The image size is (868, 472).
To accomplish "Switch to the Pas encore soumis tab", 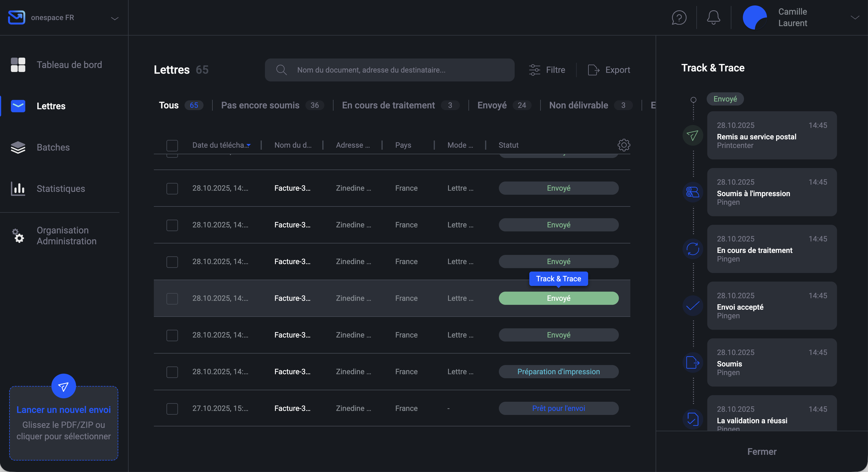I will (x=260, y=105).
